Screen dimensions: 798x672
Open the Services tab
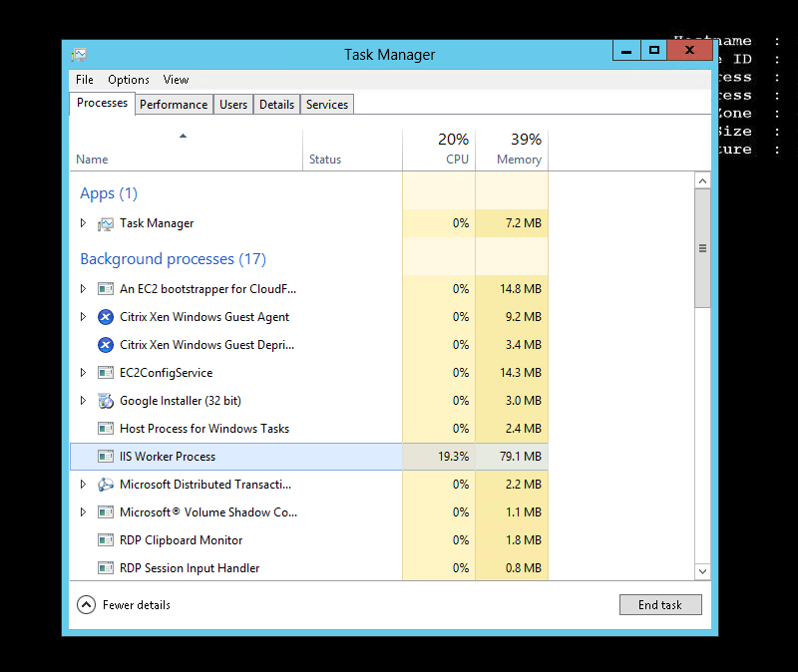327,105
